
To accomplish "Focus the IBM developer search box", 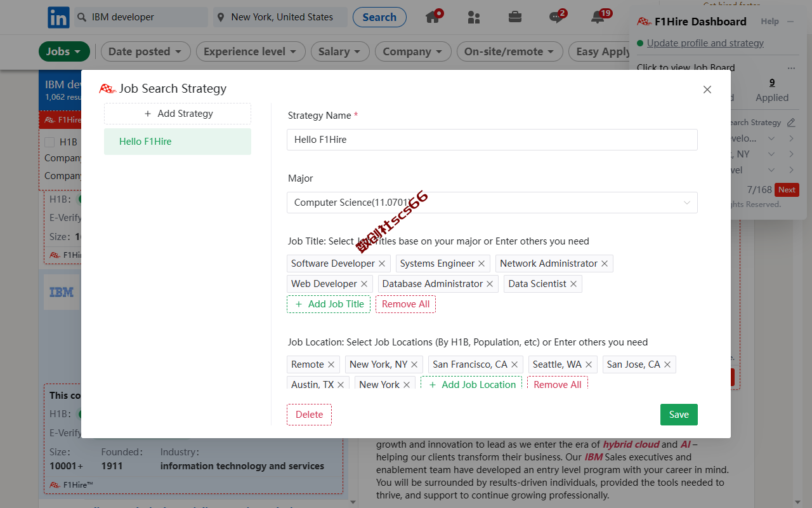I will coord(141,17).
